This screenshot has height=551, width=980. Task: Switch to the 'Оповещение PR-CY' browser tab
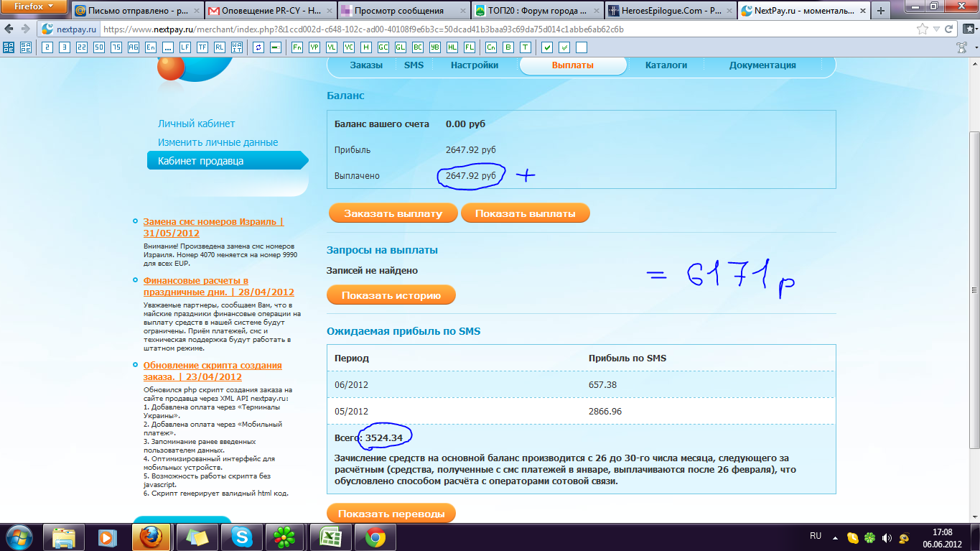click(269, 11)
